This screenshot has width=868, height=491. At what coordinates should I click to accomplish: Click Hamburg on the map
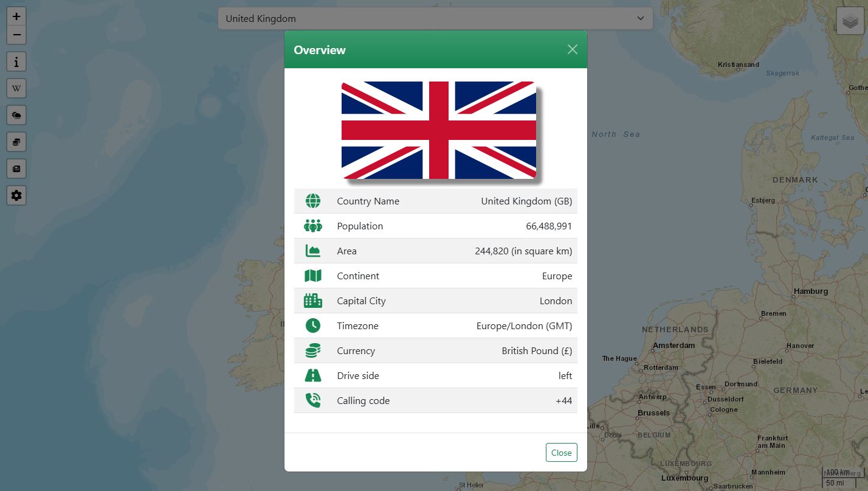[x=811, y=291]
